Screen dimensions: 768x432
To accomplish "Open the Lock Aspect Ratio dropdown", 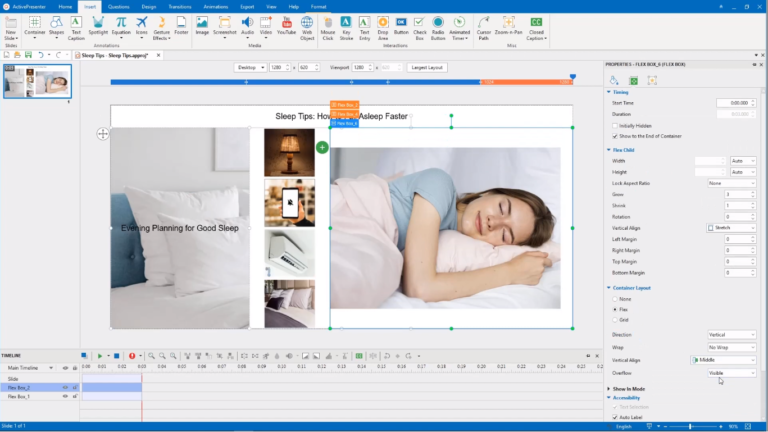I will click(731, 183).
